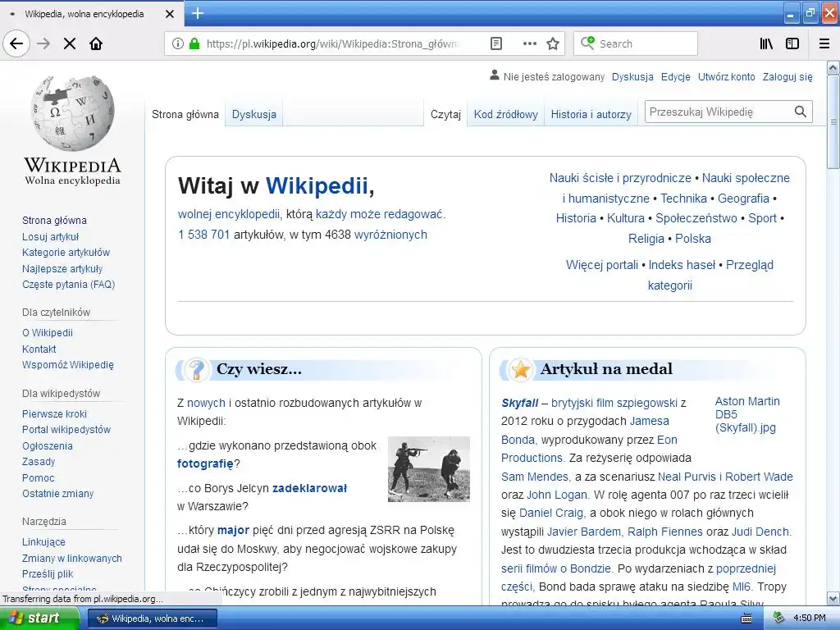840x630 pixels.
Task: Select the Czytaj view tab
Action: pyautogui.click(x=445, y=114)
